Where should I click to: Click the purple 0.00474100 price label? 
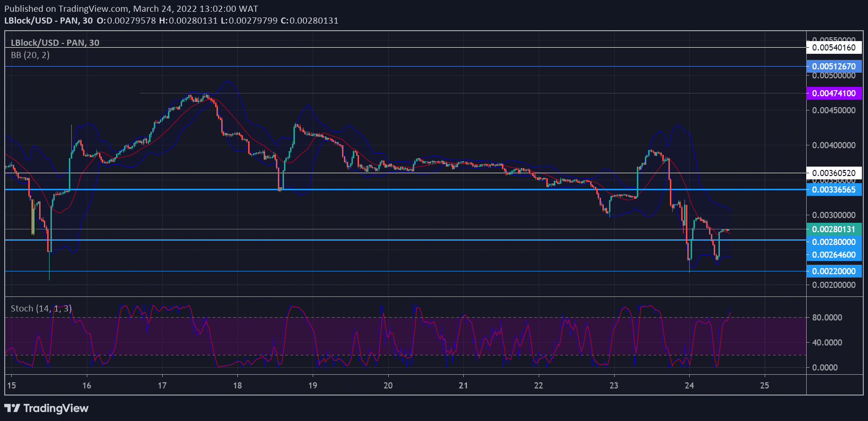834,93
